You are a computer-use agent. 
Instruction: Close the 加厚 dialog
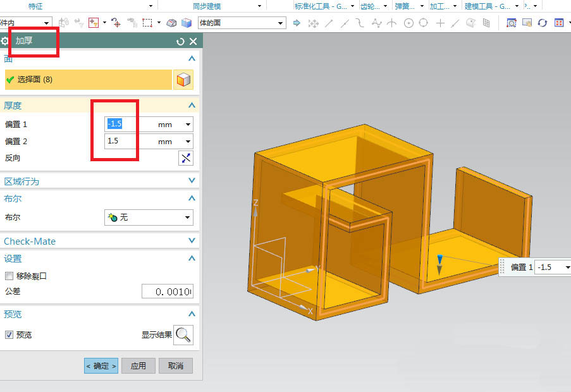tap(193, 42)
